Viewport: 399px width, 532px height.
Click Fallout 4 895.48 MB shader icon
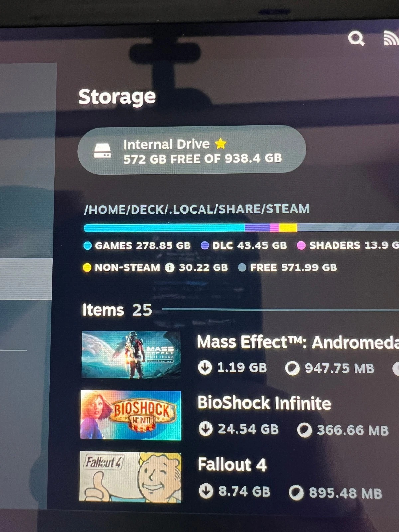296,493
